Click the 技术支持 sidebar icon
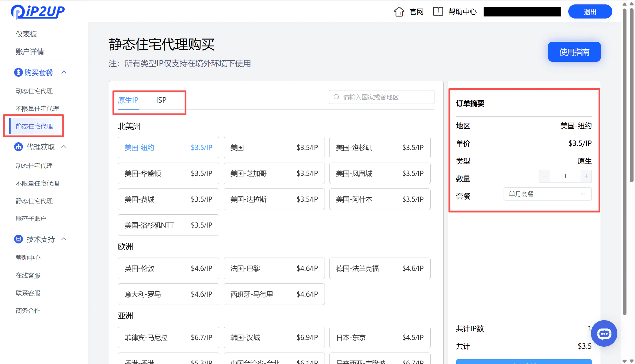The height and width of the screenshot is (364, 635). (18, 239)
